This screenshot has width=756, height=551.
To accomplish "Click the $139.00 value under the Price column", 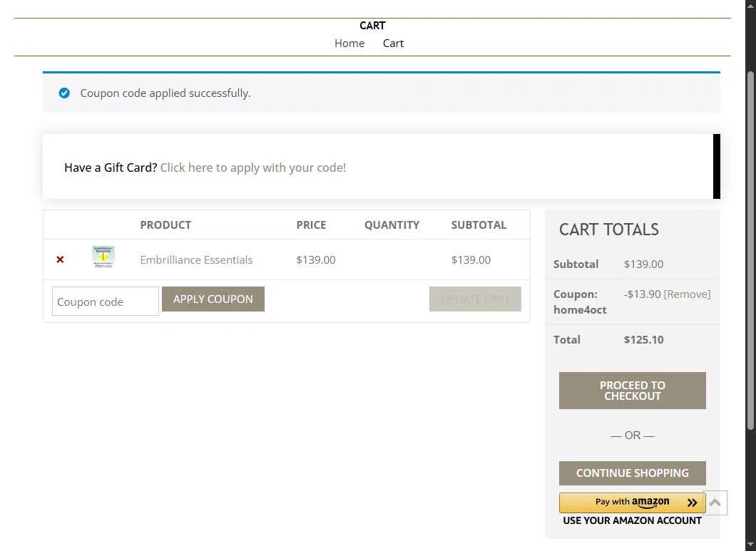I will [316, 260].
